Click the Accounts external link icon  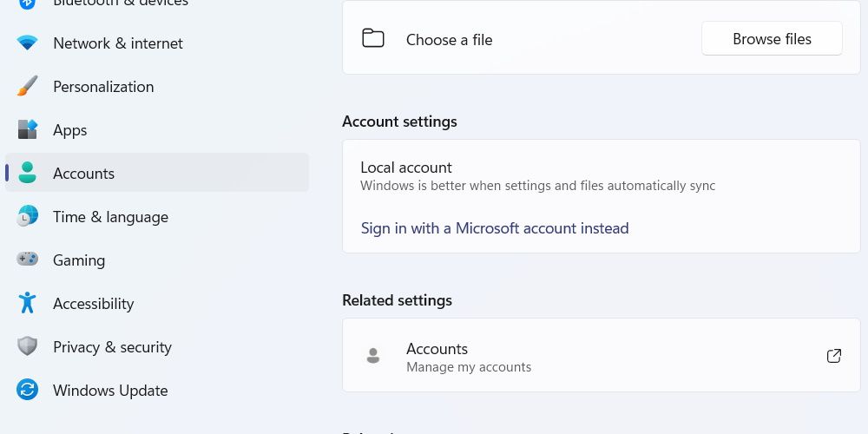pyautogui.click(x=834, y=356)
